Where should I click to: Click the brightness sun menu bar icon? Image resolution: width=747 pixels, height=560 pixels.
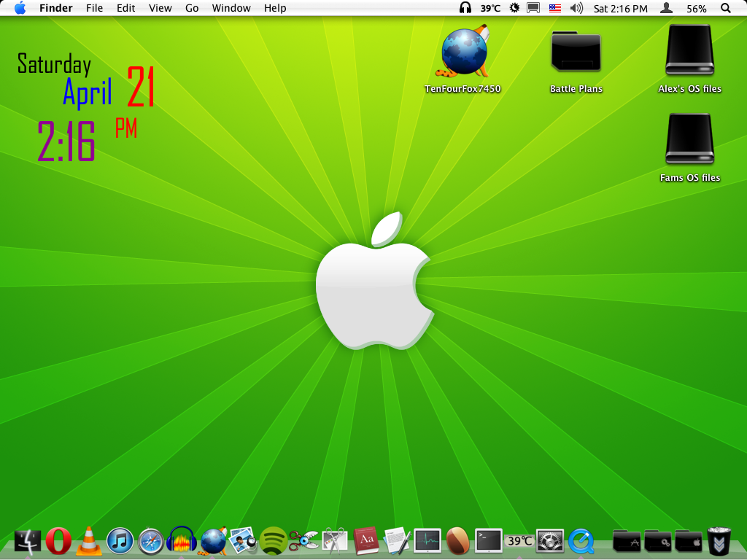coord(514,7)
